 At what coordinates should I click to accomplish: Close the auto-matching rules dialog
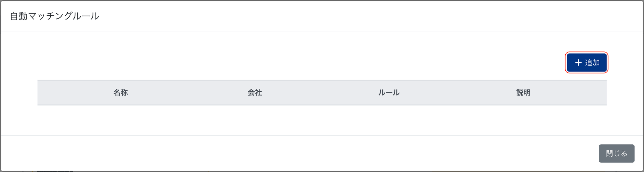[616, 153]
